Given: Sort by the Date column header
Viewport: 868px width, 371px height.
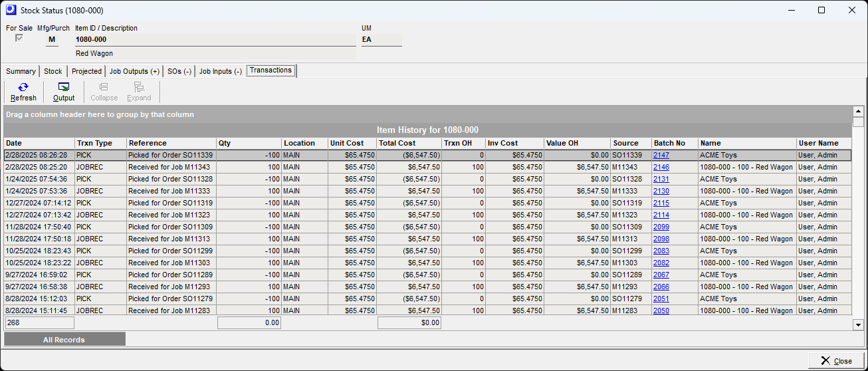Looking at the screenshot, I should pyautogui.click(x=39, y=143).
